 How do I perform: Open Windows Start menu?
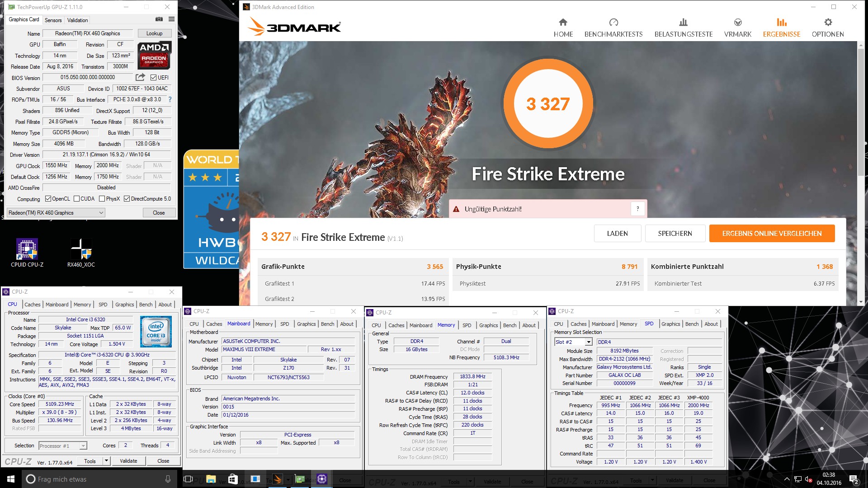click(11, 479)
